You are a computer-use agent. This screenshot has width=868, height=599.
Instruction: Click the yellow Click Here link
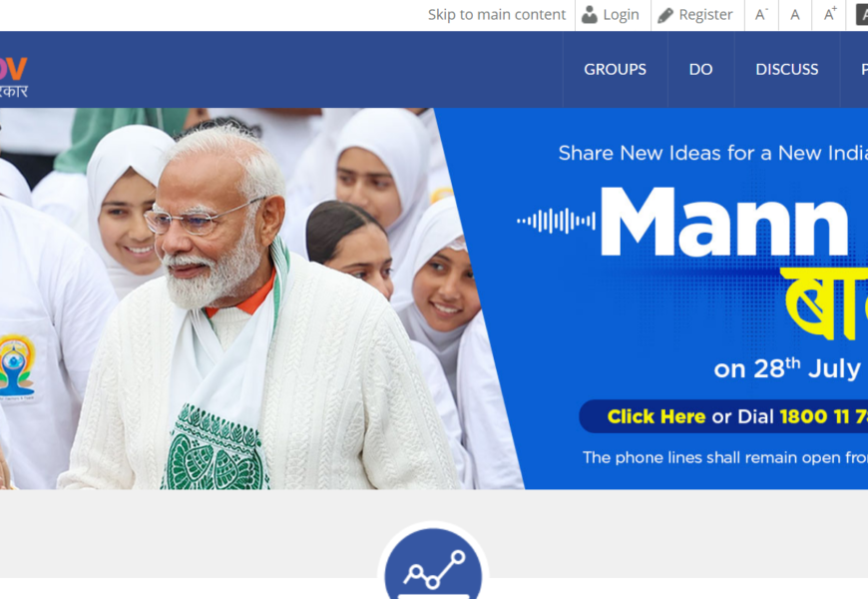655,416
